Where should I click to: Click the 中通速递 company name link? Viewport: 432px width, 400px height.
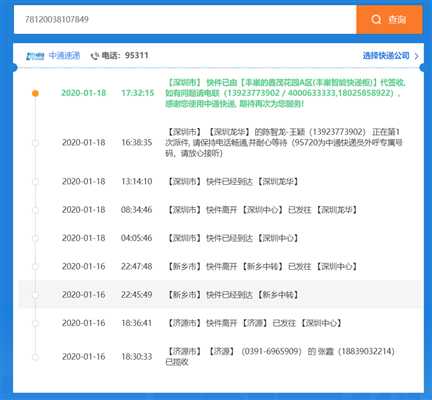(x=64, y=55)
